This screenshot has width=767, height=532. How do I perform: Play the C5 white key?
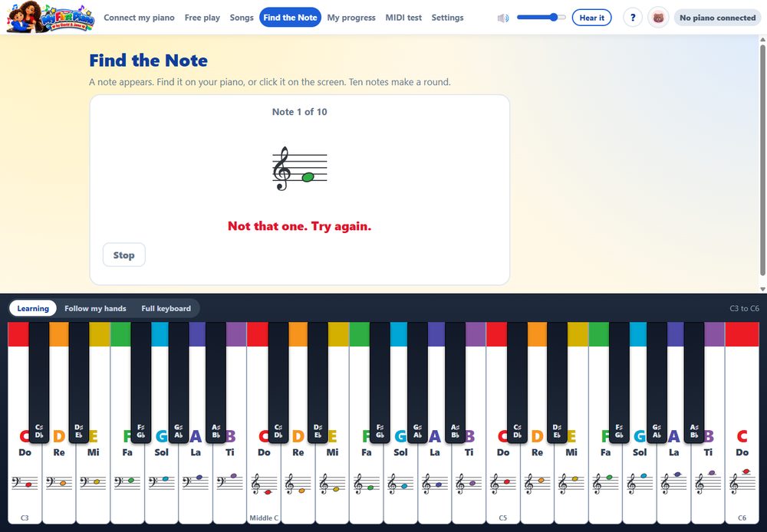point(503,481)
